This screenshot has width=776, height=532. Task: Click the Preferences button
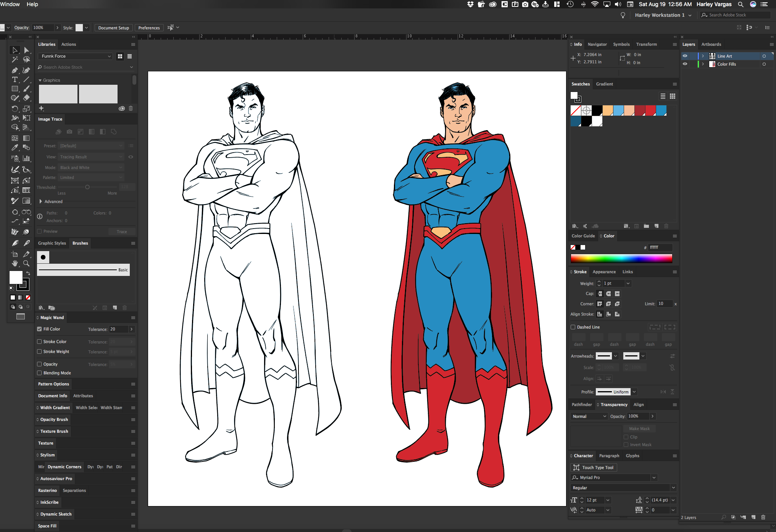tap(149, 28)
